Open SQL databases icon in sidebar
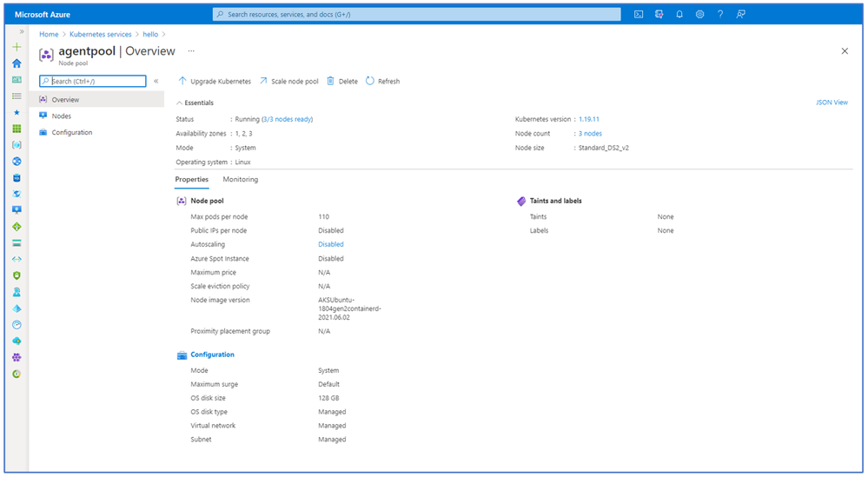The height and width of the screenshot is (477, 868). (x=17, y=177)
